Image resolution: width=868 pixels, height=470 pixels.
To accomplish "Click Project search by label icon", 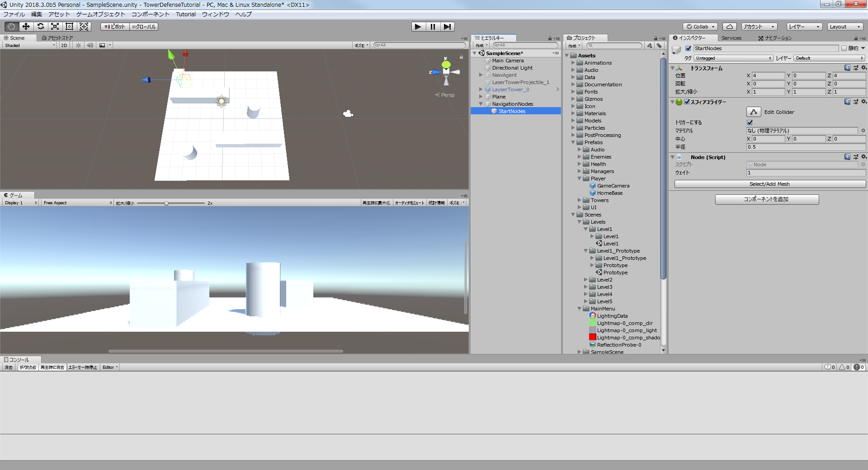I will (659, 46).
